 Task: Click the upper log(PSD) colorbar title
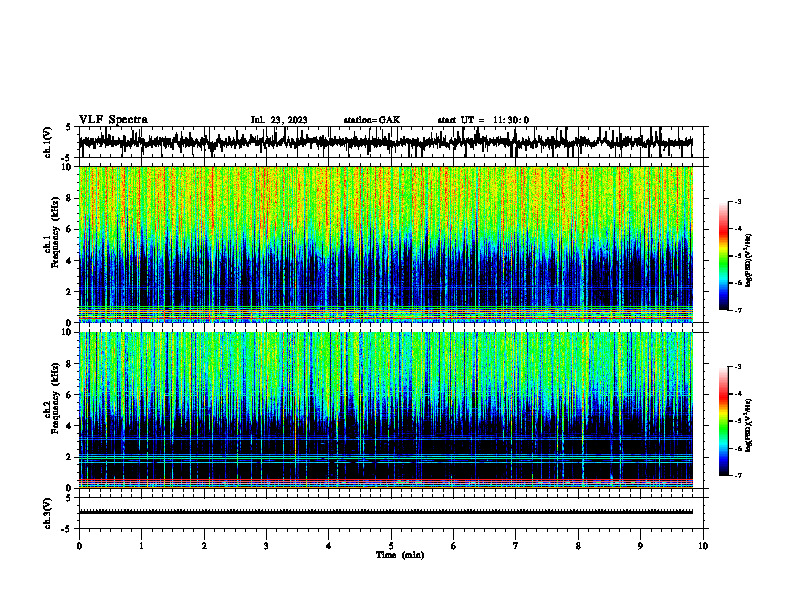(749, 260)
